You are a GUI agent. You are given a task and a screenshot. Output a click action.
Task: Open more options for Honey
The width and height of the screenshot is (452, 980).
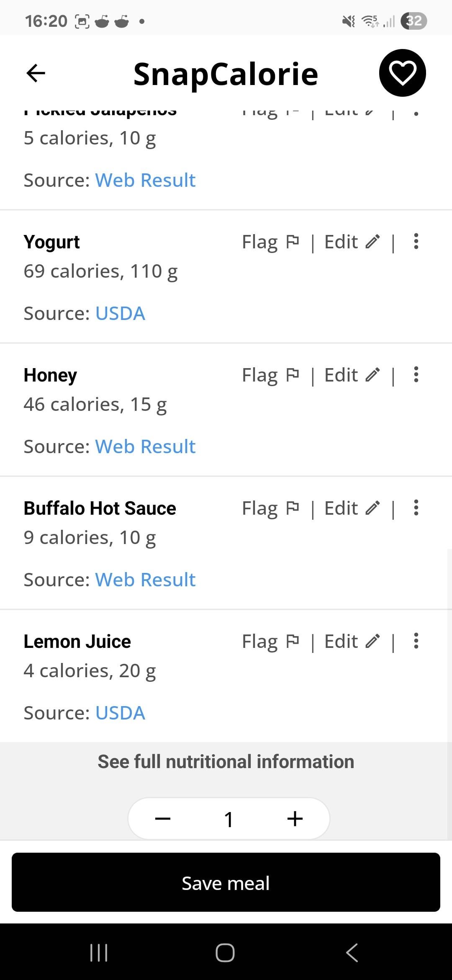click(416, 375)
